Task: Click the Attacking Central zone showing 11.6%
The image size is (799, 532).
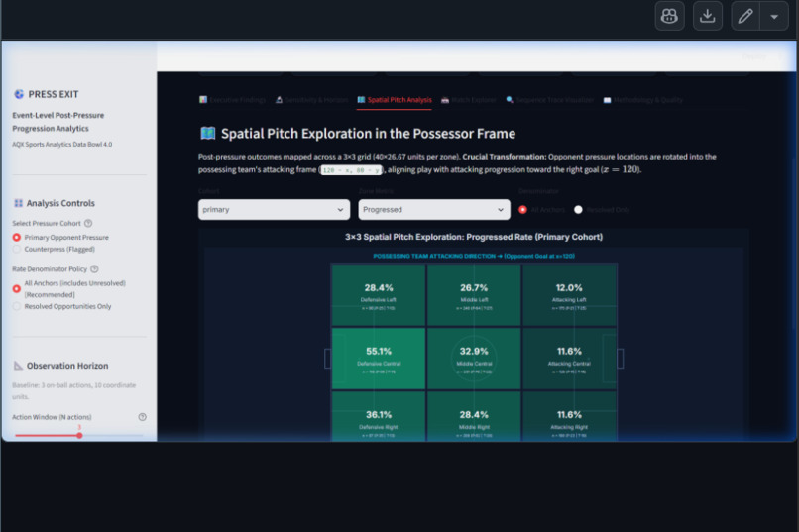Action: 569,359
